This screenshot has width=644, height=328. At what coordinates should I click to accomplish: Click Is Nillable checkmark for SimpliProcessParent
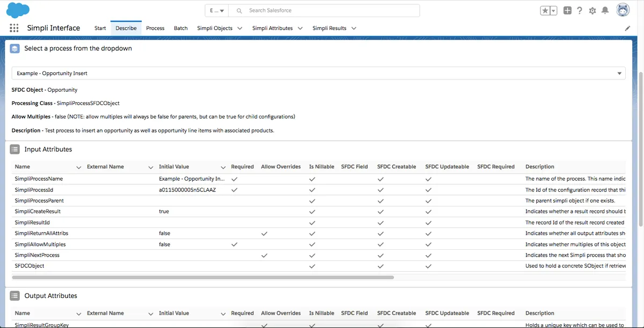tap(312, 201)
